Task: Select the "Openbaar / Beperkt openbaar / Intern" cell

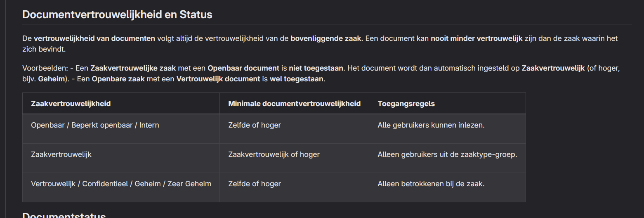Action: pyautogui.click(x=95, y=125)
